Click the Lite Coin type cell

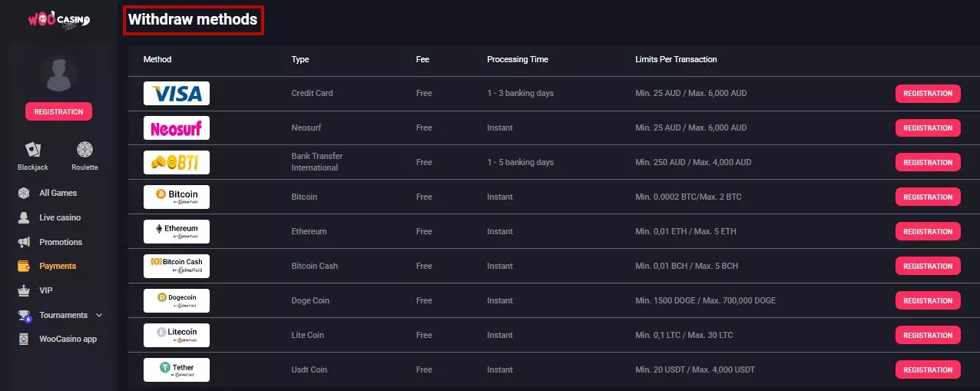click(x=308, y=335)
